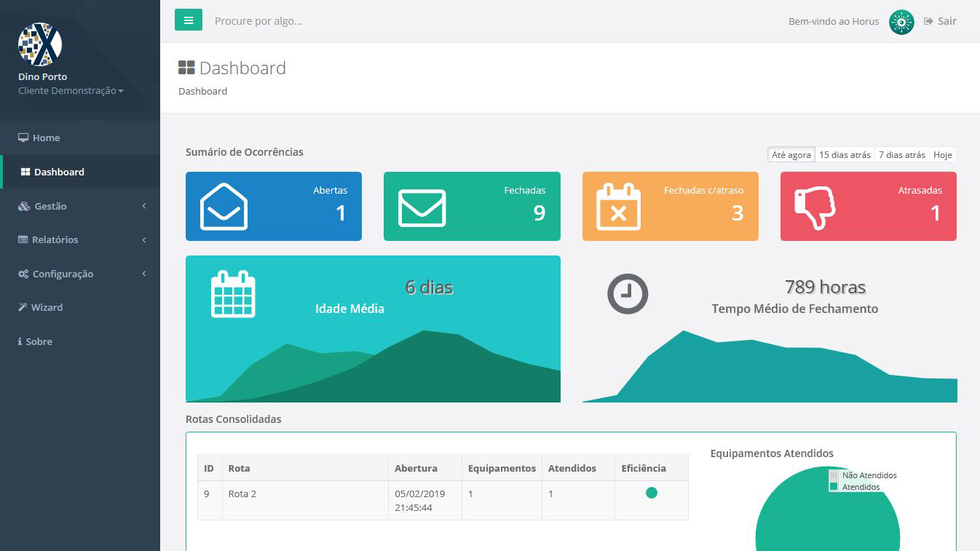Click the Equipamentos Atendidos chart title
The height and width of the screenshot is (551, 980).
click(772, 453)
